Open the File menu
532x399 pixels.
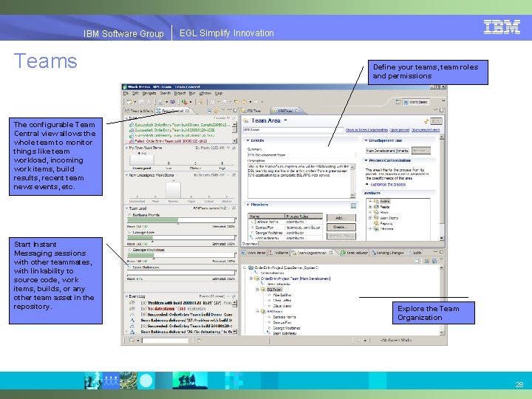coord(126,93)
